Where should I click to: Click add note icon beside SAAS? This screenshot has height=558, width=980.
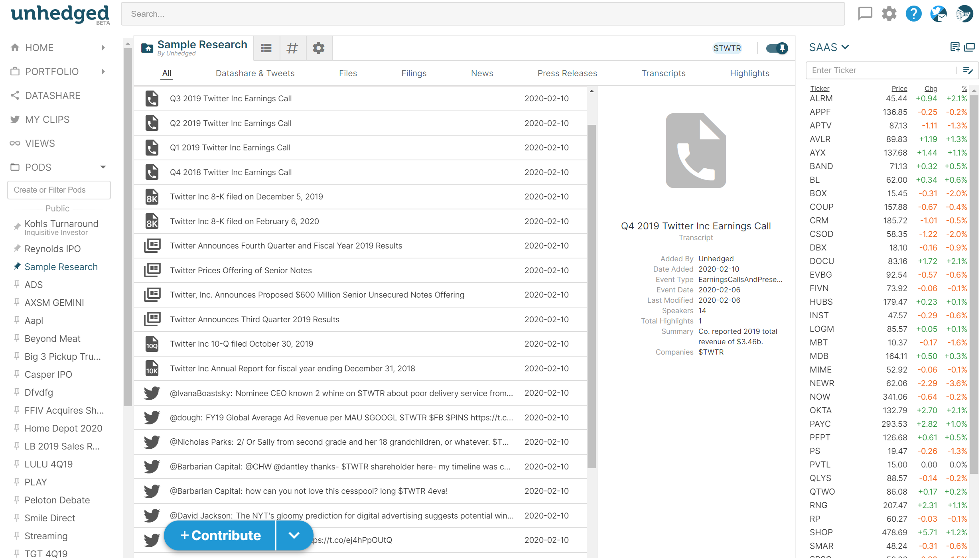pyautogui.click(x=955, y=47)
